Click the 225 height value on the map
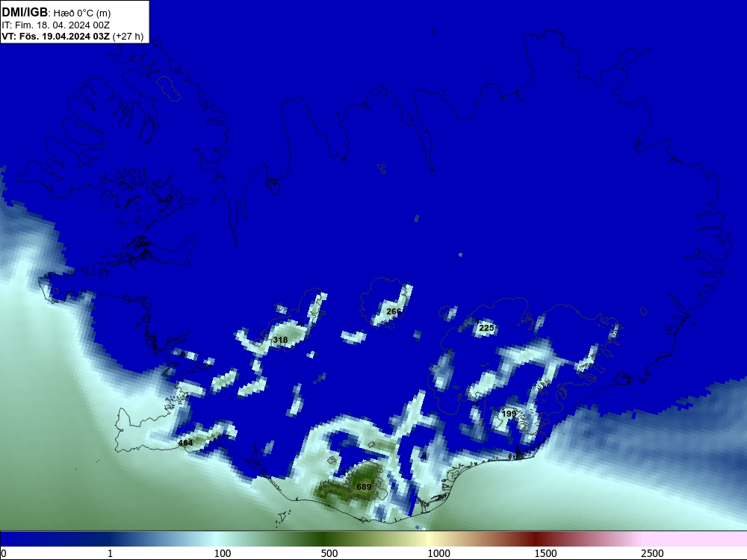 (x=486, y=328)
